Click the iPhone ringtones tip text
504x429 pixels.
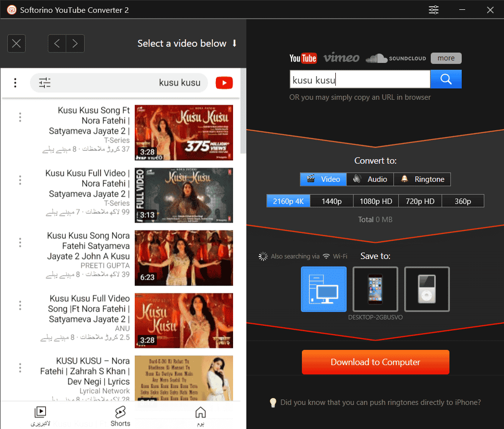381,402
